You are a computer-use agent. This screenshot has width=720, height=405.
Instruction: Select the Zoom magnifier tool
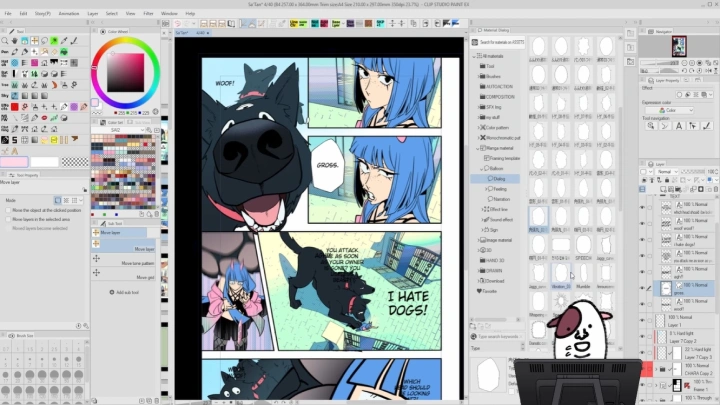tap(5, 41)
